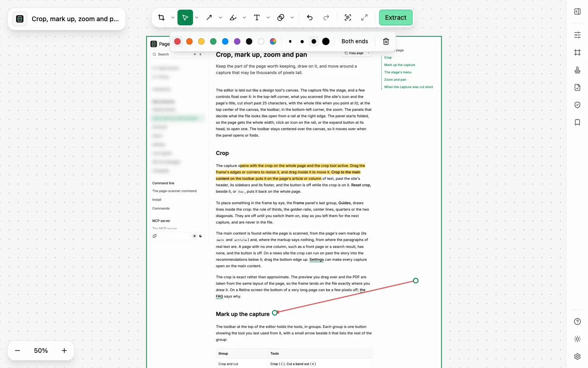The image size is (588, 368).
Task: Click the Extract button
Action: click(396, 17)
